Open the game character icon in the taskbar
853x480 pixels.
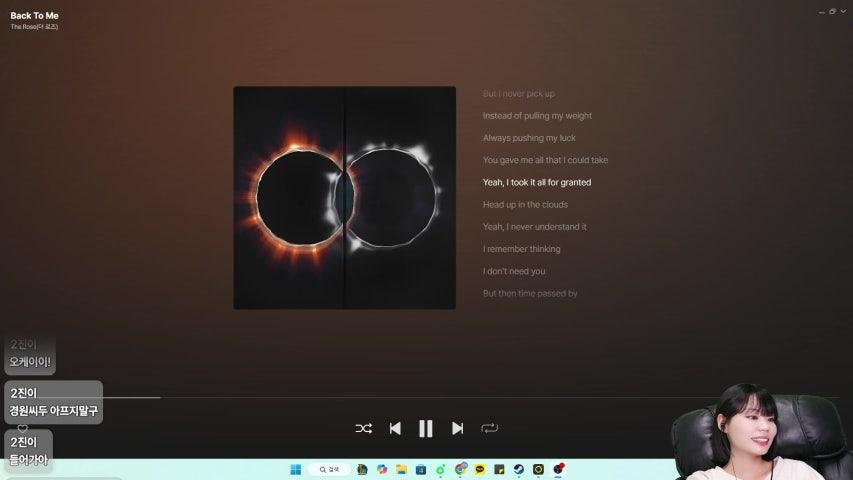[x=362, y=469]
